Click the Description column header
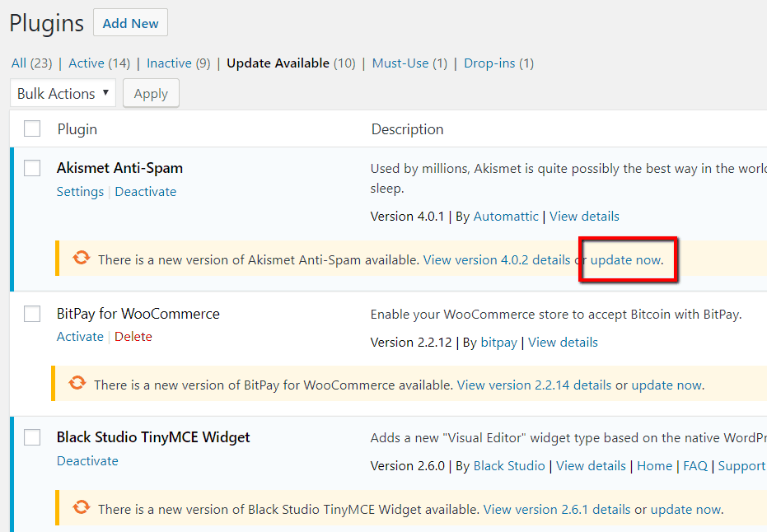This screenshot has height=532, width=767. (408, 129)
